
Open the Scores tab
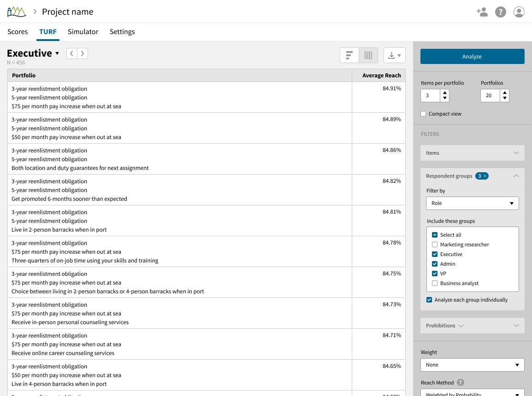point(18,31)
